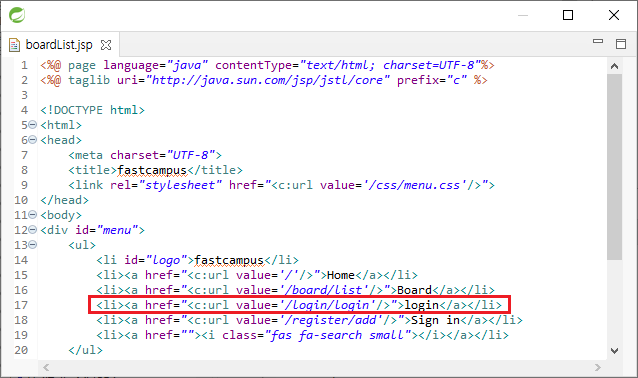Viewport: 638px width, 378px height.
Task: Click 'fas fa-search small' class value
Action: click(339, 335)
